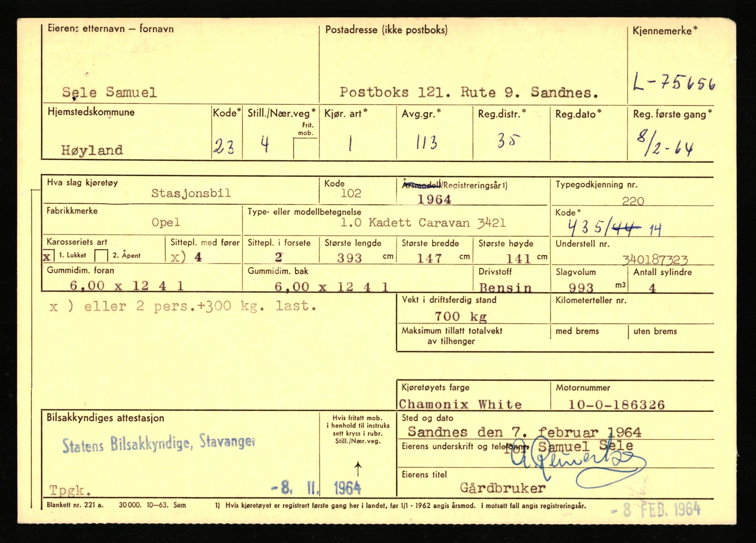
Task: Click the vehicle Kode value 102
Action: coord(351,193)
